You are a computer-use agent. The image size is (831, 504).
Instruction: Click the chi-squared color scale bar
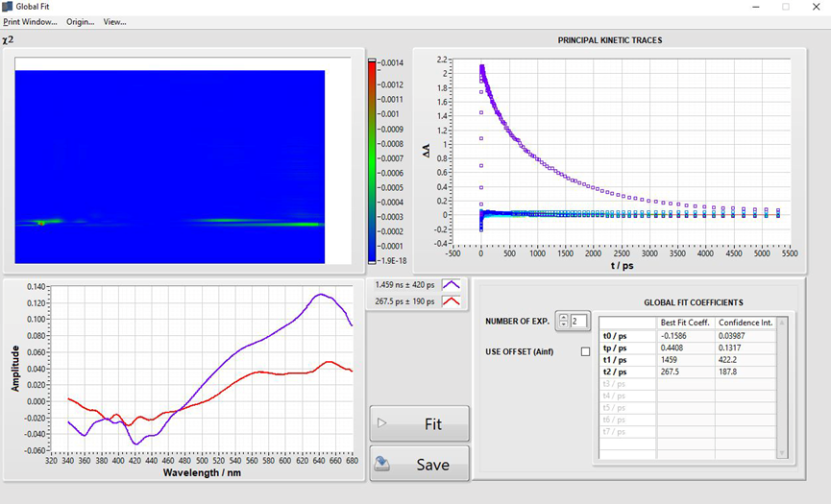[372, 161]
